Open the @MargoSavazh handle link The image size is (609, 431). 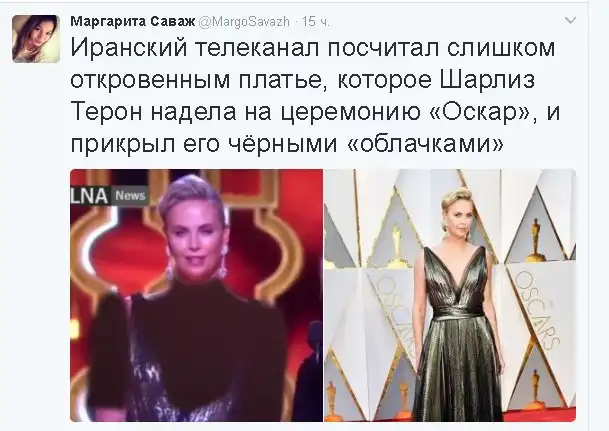244,22
